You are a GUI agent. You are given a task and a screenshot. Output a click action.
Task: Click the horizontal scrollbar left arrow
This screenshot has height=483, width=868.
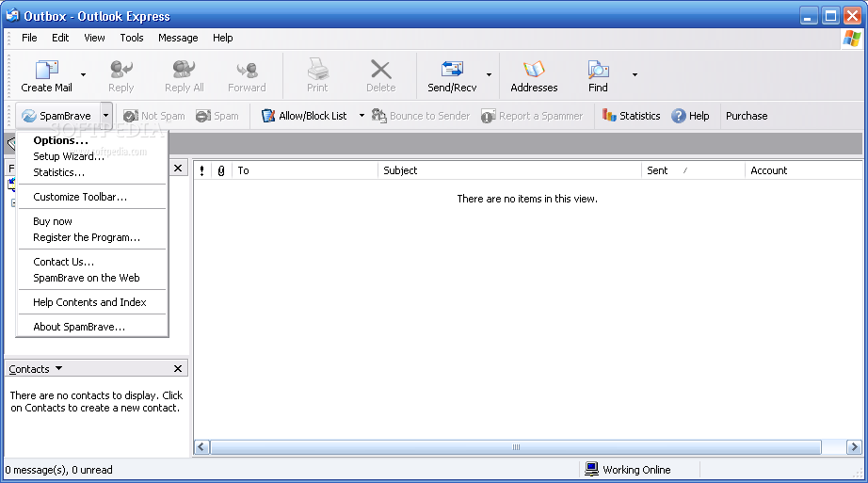(x=202, y=447)
